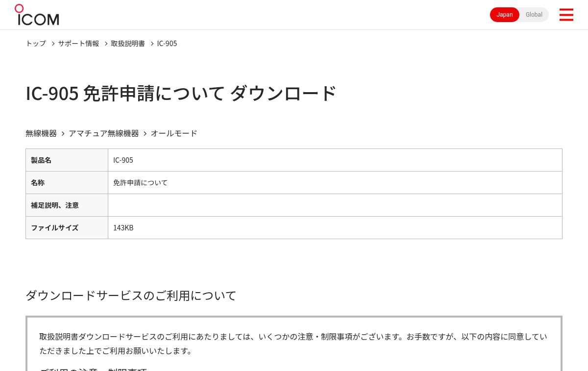Click the page title IC-905 免許申請について ダウンロード
Image resolution: width=588 pixels, height=371 pixels.
coord(181,93)
